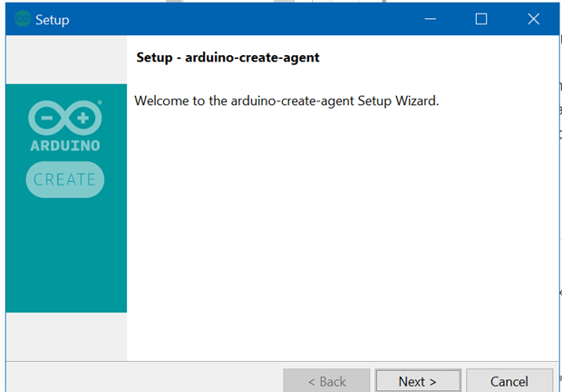Click the gray strip above the teal banner
The image size is (562, 392).
65,60
